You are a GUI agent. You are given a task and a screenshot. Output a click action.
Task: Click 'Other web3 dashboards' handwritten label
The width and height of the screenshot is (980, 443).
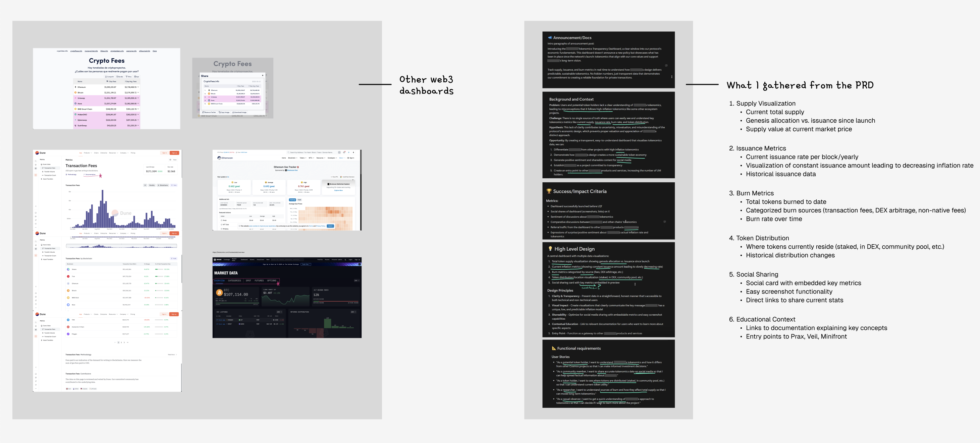click(x=427, y=85)
